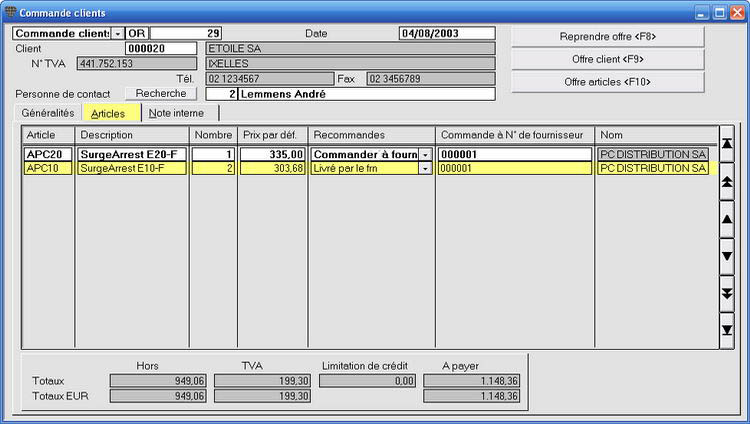Click page-up double arrow button
750x424 pixels.
[x=727, y=181]
